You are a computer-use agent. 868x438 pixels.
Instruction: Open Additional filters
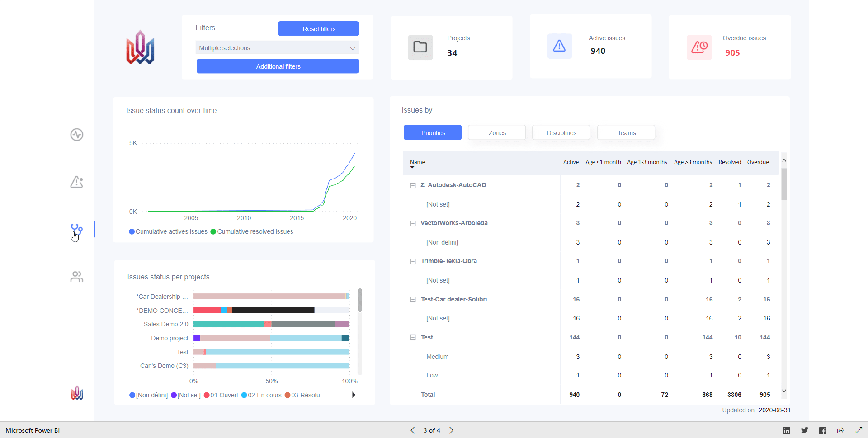click(x=278, y=66)
